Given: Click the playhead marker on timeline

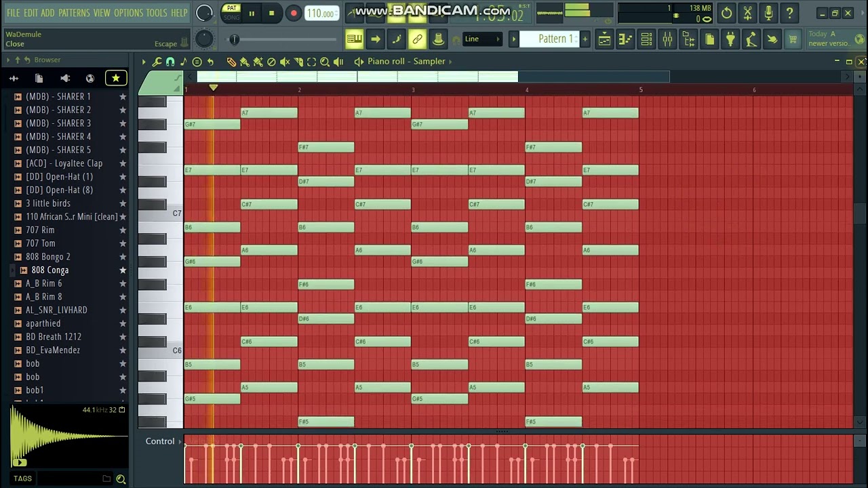Looking at the screenshot, I should point(213,88).
